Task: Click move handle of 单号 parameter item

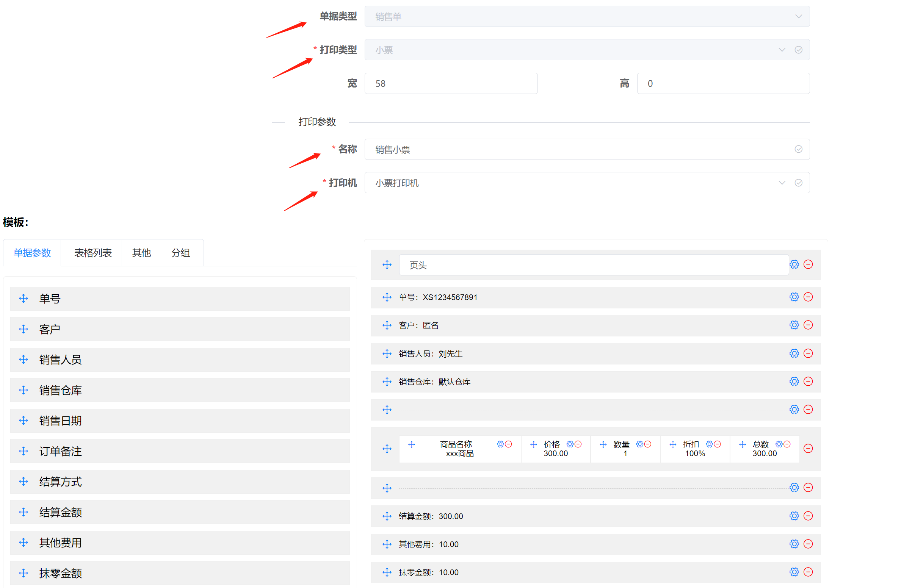Action: [x=23, y=299]
